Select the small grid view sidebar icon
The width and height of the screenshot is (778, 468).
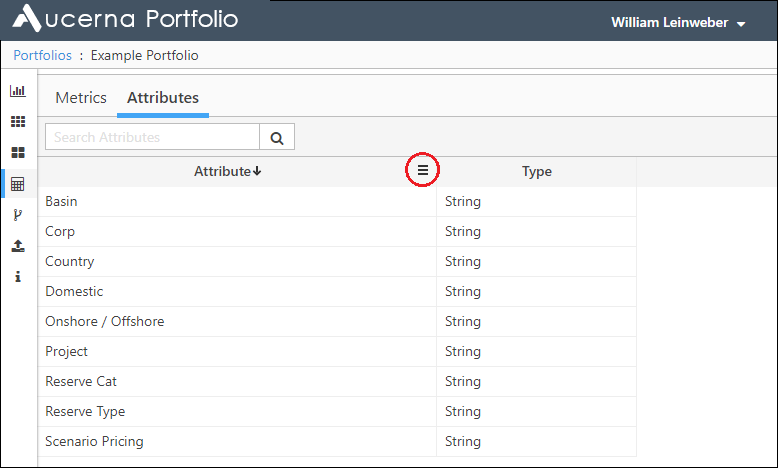(x=18, y=122)
